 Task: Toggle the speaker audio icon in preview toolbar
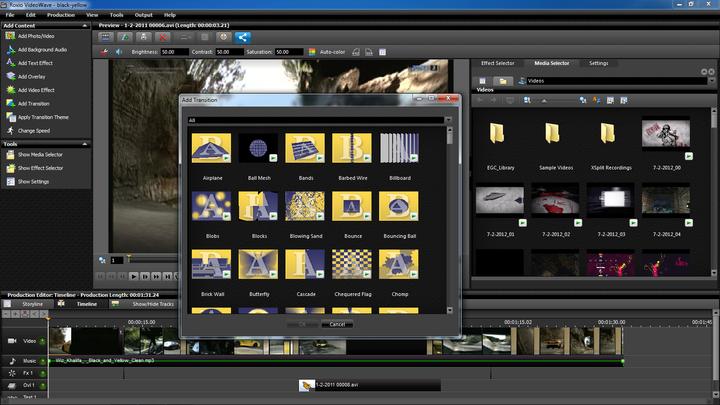tap(119, 52)
